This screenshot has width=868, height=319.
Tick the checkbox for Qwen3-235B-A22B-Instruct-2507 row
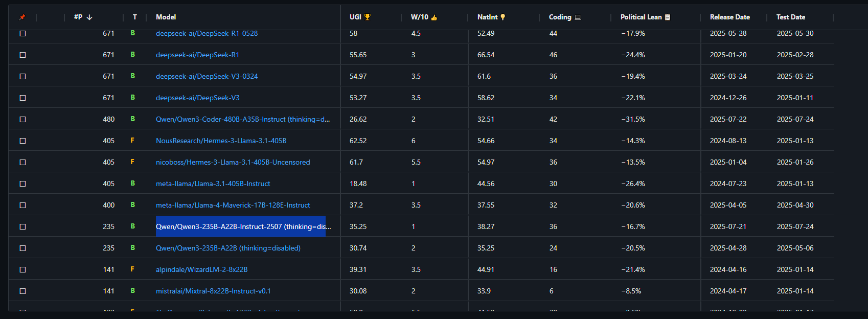tap(22, 226)
